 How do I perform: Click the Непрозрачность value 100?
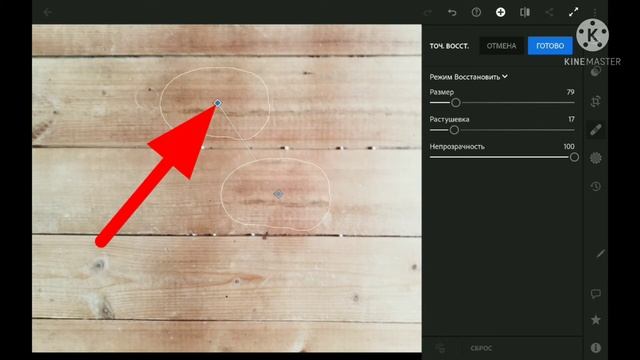tap(569, 147)
